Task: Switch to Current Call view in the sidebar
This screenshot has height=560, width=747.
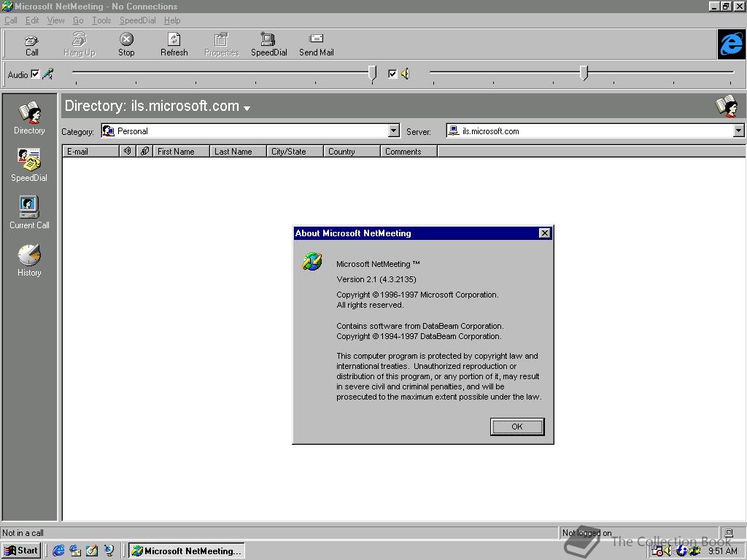Action: coord(29,213)
